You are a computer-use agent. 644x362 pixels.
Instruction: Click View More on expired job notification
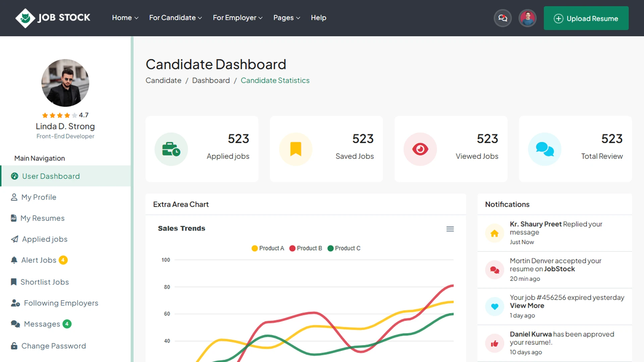click(x=527, y=306)
